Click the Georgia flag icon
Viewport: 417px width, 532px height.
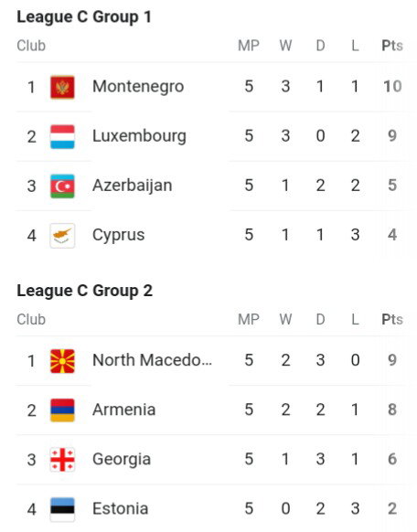(x=62, y=460)
